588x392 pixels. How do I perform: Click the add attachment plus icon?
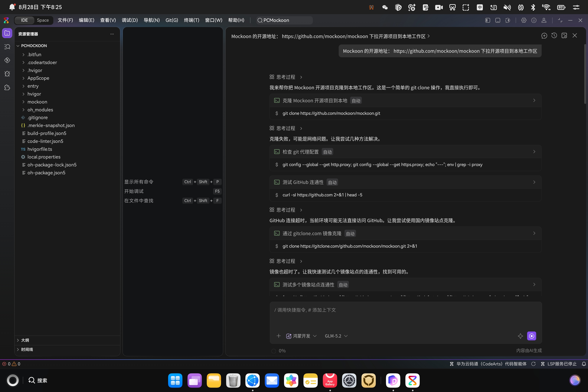coord(279,336)
